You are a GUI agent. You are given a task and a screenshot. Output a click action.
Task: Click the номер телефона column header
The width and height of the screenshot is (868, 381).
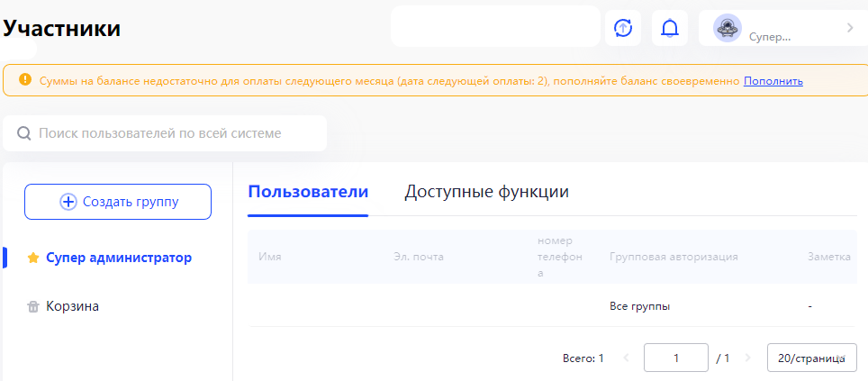560,257
